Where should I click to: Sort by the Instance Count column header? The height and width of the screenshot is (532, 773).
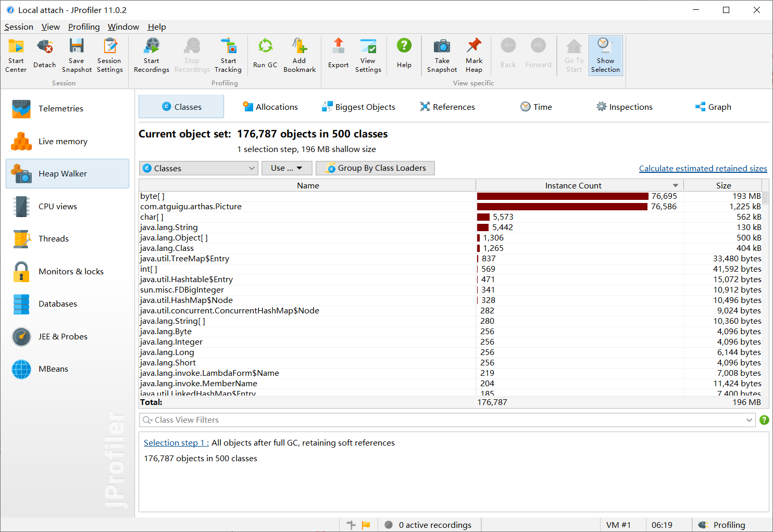579,185
